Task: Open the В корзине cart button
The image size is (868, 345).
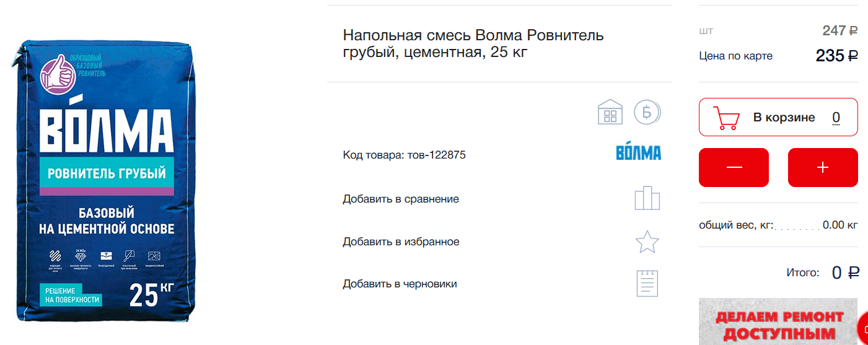Action: pyautogui.click(x=778, y=117)
